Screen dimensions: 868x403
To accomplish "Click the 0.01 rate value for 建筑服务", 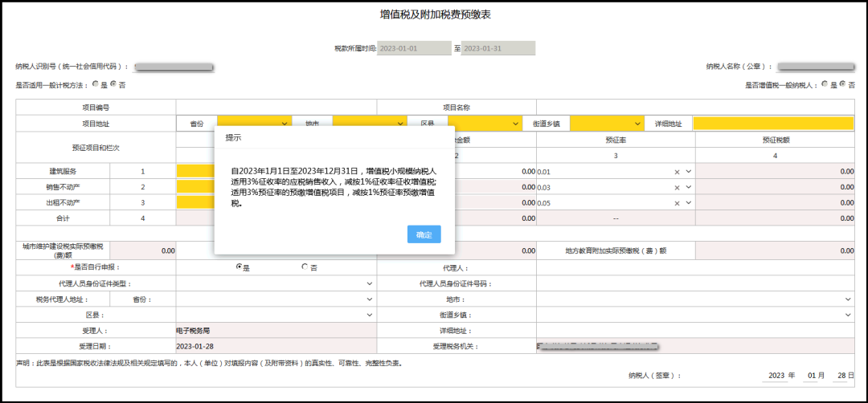I will tap(543, 172).
